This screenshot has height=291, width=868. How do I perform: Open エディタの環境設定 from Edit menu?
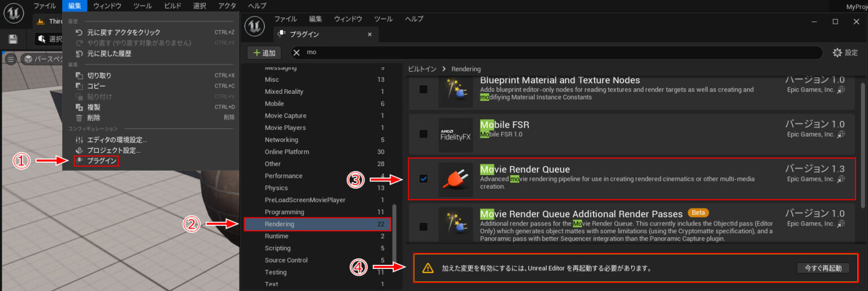tap(116, 140)
